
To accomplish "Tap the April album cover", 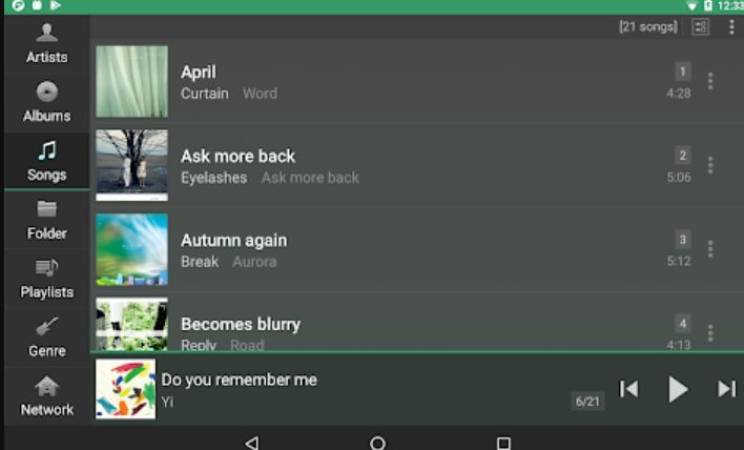I will click(x=132, y=81).
